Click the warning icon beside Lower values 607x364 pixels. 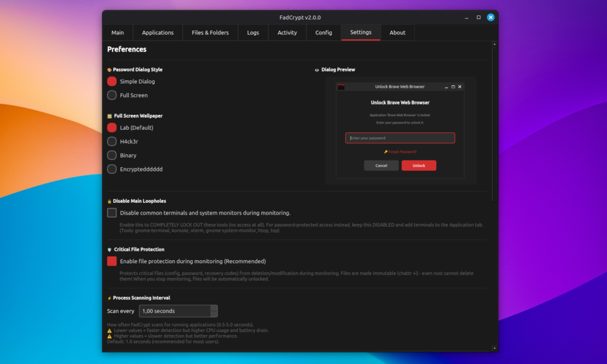pyautogui.click(x=110, y=330)
